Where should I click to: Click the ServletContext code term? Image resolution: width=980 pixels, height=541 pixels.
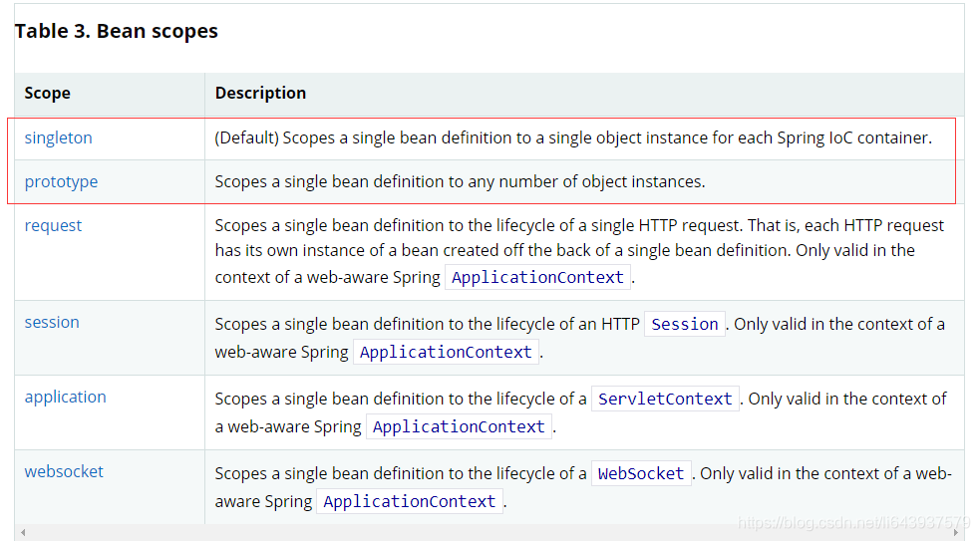coord(665,400)
